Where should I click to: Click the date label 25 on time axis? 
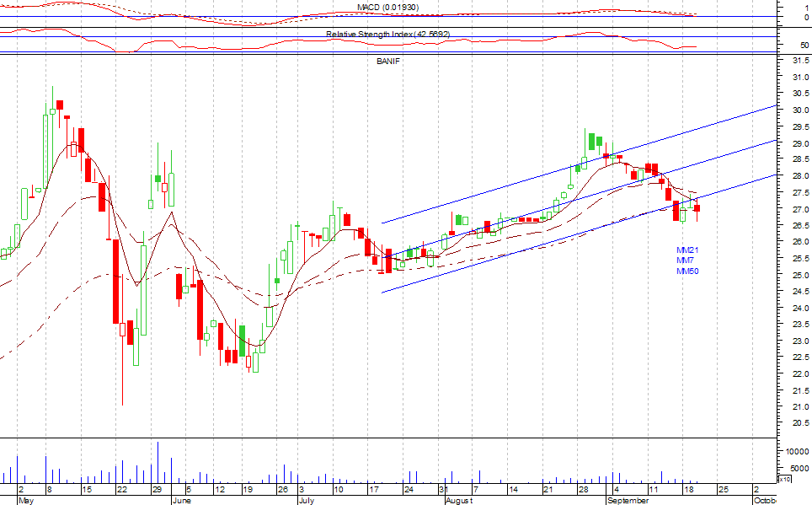[x=723, y=490]
